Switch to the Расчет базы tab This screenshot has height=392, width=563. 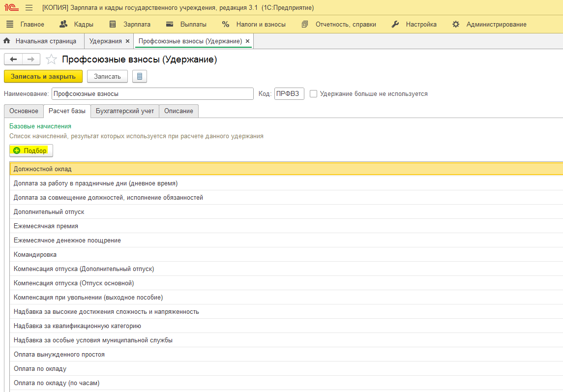point(67,111)
